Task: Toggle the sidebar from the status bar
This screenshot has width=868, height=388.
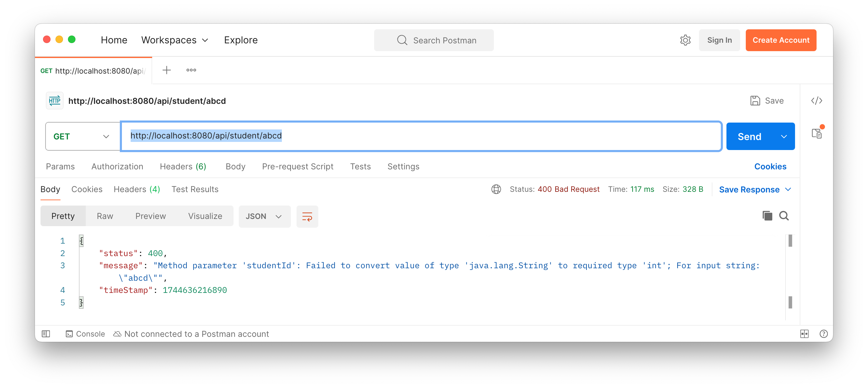Action: (x=46, y=334)
